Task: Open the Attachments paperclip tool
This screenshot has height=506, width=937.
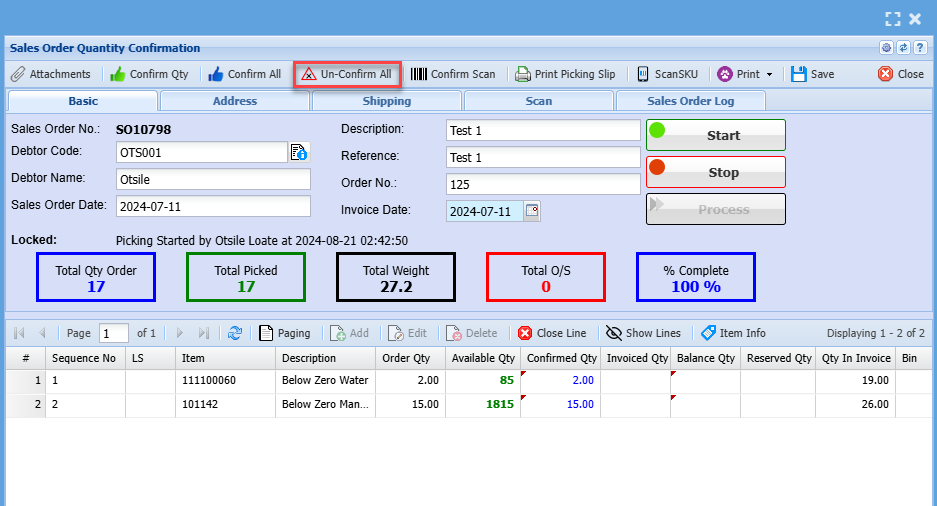Action: 51,74
